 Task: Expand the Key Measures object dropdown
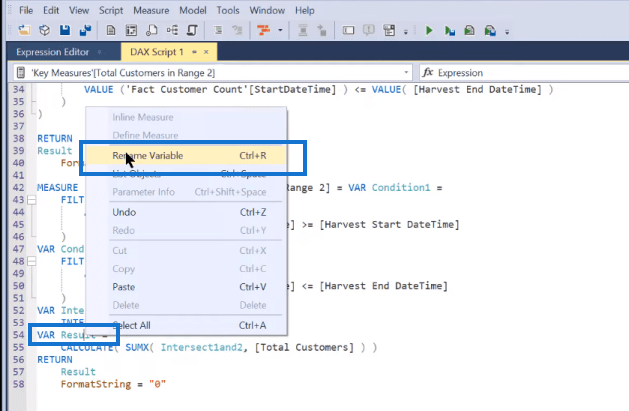click(406, 73)
